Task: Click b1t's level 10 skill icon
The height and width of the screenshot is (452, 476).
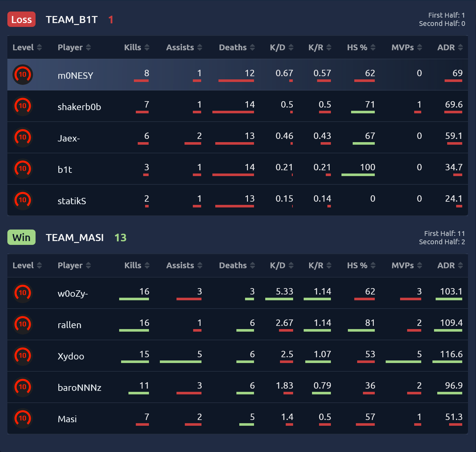Action: pyautogui.click(x=23, y=169)
